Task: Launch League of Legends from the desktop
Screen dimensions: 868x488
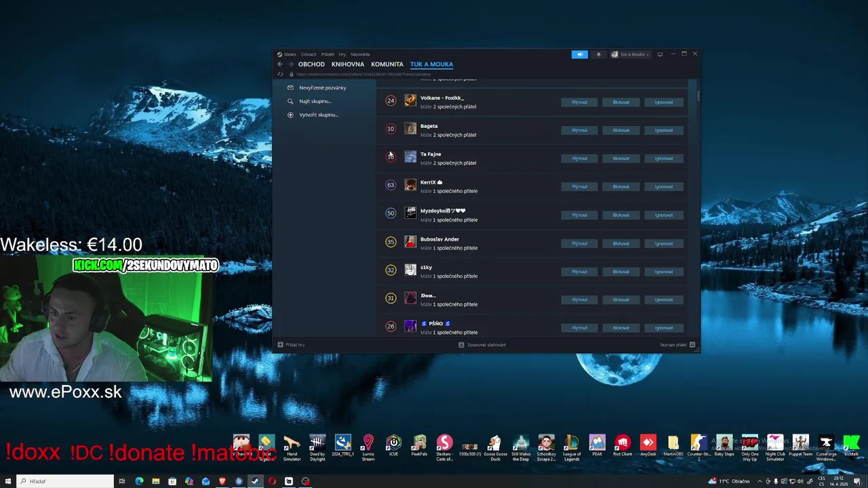Action: coord(572,449)
